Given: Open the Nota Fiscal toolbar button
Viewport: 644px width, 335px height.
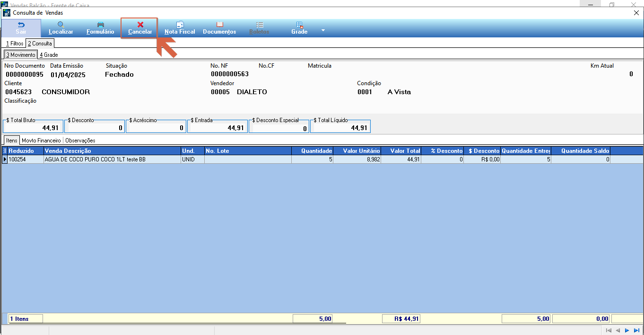Looking at the screenshot, I should [180, 28].
